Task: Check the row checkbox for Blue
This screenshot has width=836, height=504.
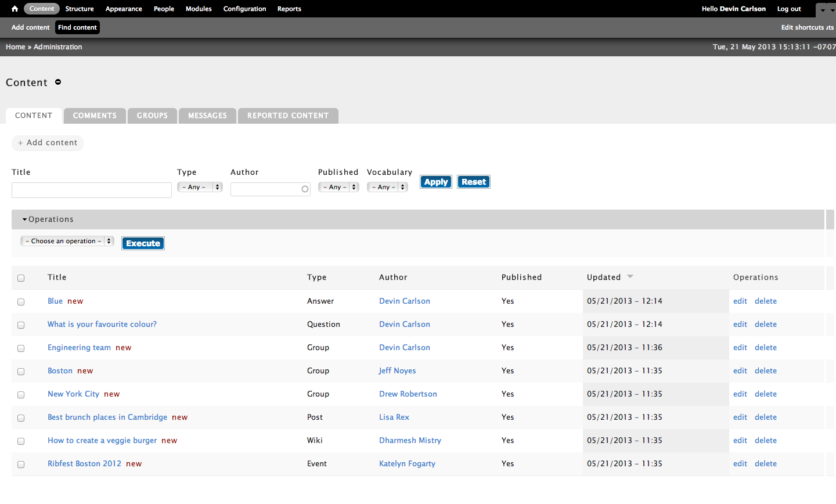Action: point(21,301)
